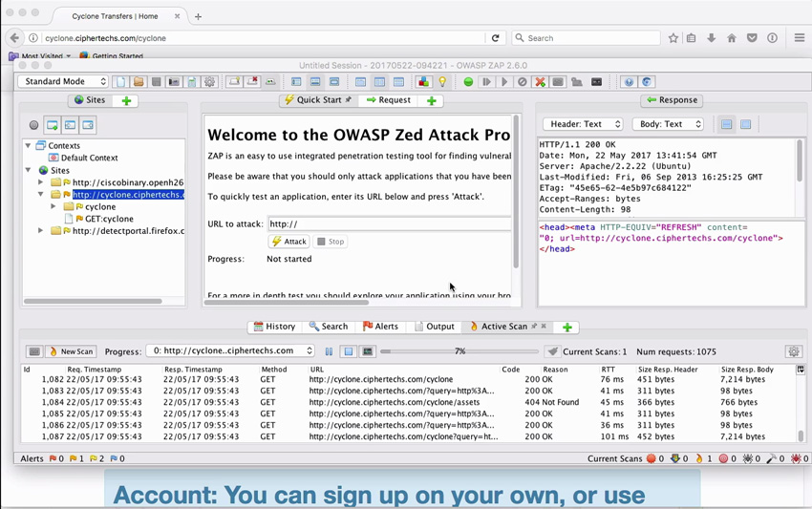Pause the active scan
This screenshot has width=812, height=509.
[x=329, y=351]
